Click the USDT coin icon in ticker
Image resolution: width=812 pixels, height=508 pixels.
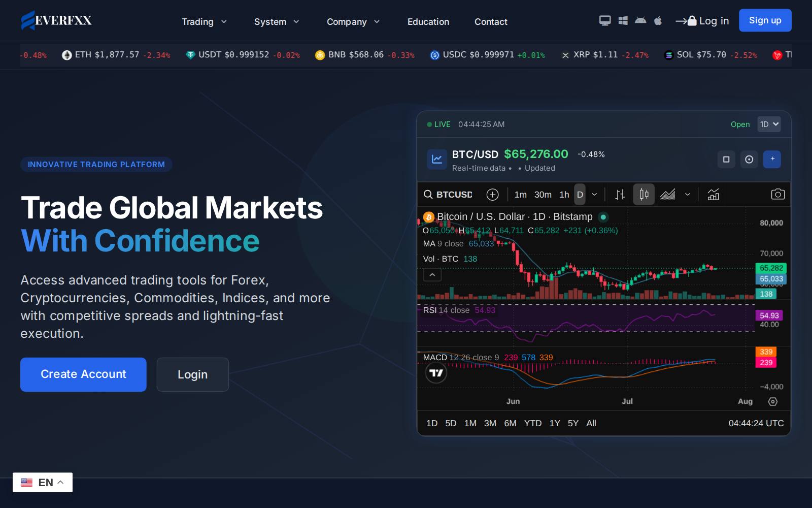point(190,55)
